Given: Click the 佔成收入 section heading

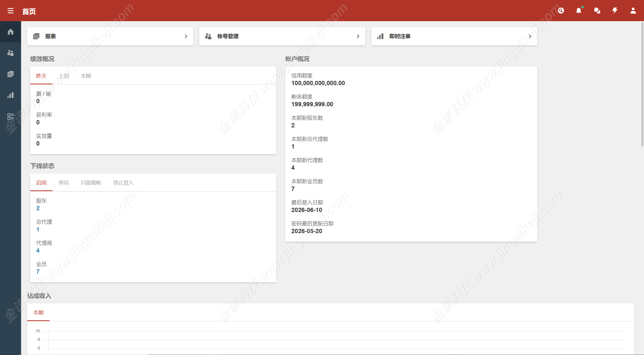Looking at the screenshot, I should point(39,296).
